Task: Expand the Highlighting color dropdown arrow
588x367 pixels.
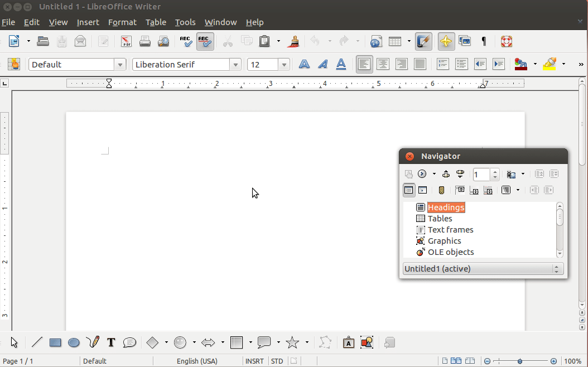Action: 563,64
